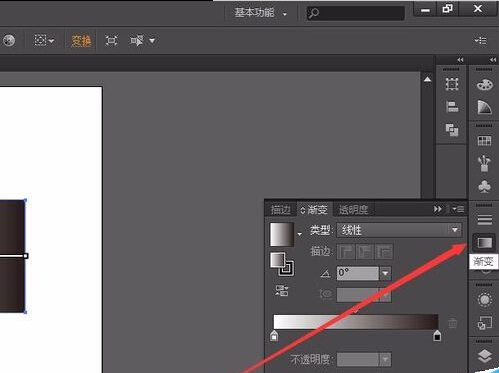Open the aspect ratio dropdown arrow
Viewport: 499px width, 373px height.
point(385,295)
